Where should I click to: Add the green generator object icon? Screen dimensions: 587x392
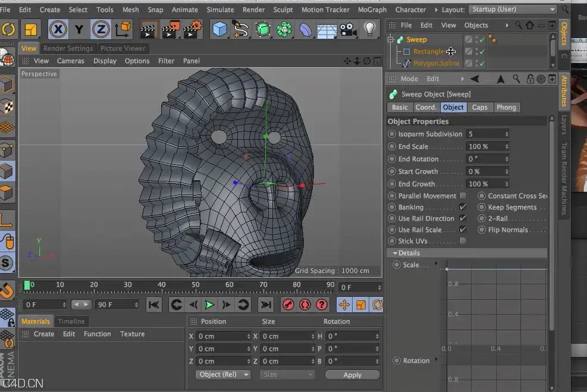click(x=263, y=29)
